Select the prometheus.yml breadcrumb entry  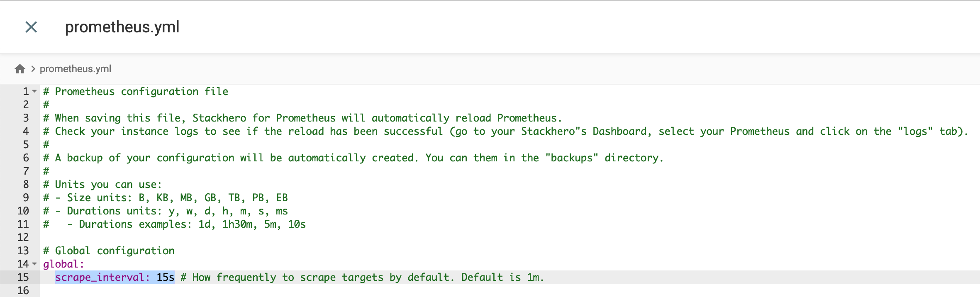click(x=75, y=69)
